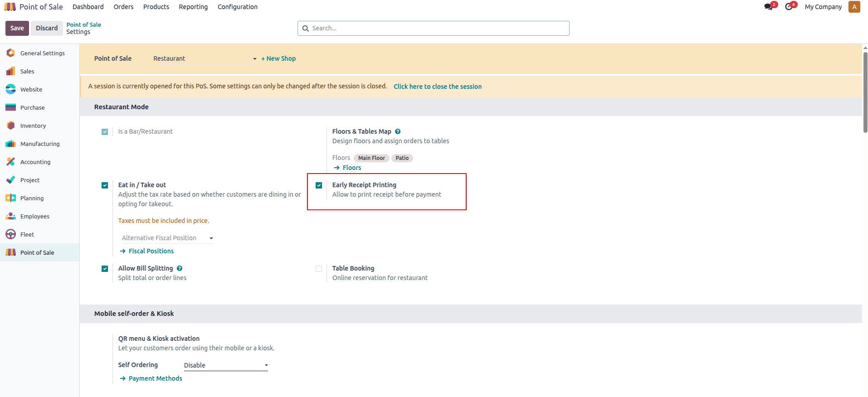Open the Floors link
The width and height of the screenshot is (868, 397).
348,168
